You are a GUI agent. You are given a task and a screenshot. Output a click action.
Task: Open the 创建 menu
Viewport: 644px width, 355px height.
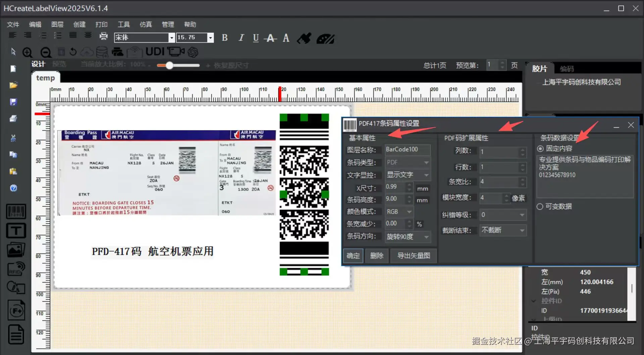point(79,24)
